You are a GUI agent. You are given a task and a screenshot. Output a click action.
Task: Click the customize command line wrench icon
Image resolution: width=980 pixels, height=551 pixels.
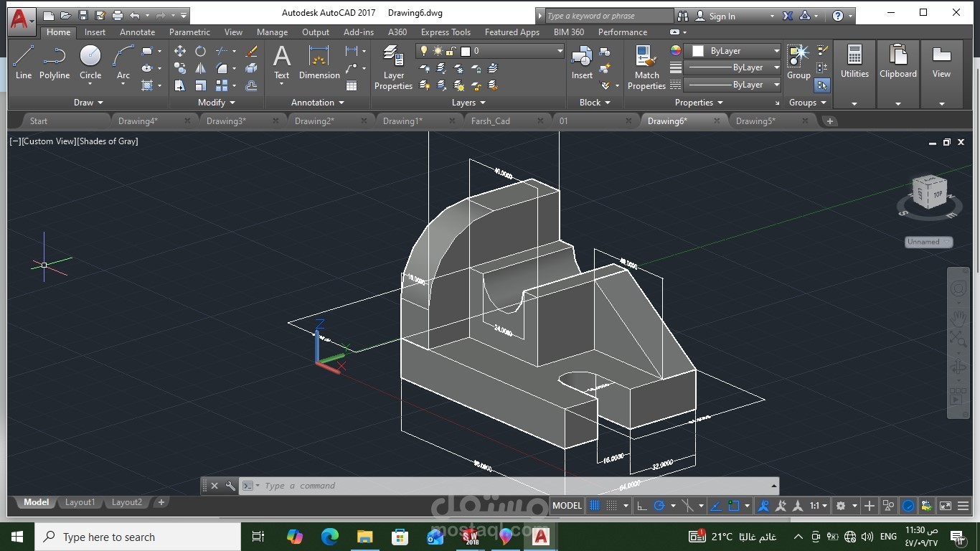230,486
